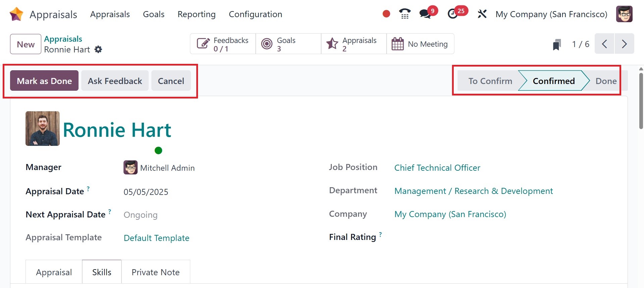
Task: Go to next record arrow
Action: (624, 44)
